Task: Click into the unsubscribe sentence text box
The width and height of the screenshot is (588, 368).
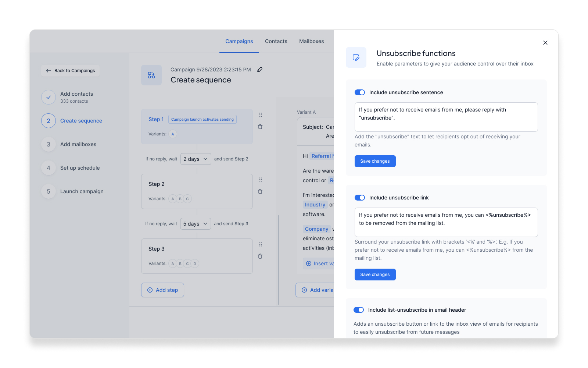Action: [446, 117]
